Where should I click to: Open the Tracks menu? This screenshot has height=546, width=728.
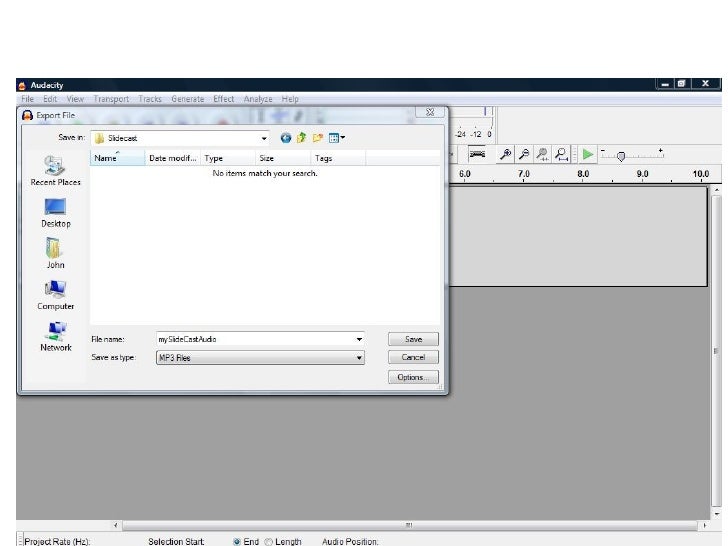(150, 99)
